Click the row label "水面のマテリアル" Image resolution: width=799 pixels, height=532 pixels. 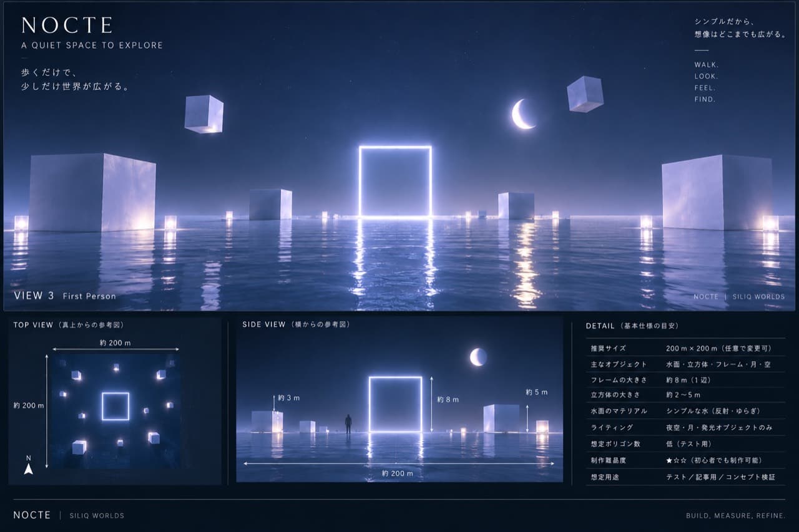click(x=619, y=412)
